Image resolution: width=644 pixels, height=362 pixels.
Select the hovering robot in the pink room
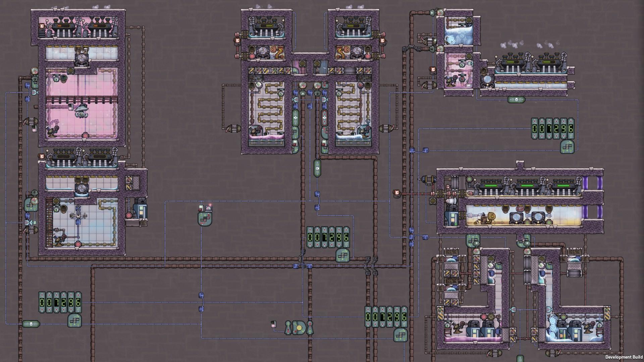click(x=82, y=111)
